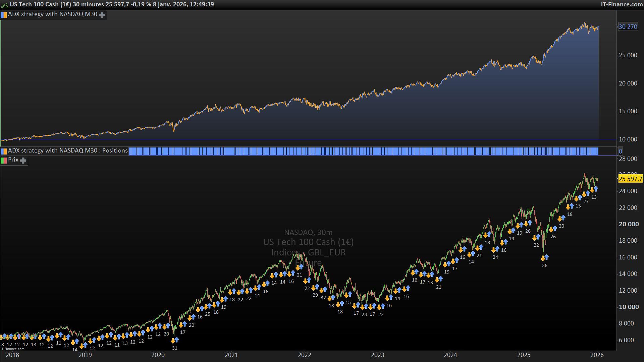Open the Prix panel label

point(13,160)
